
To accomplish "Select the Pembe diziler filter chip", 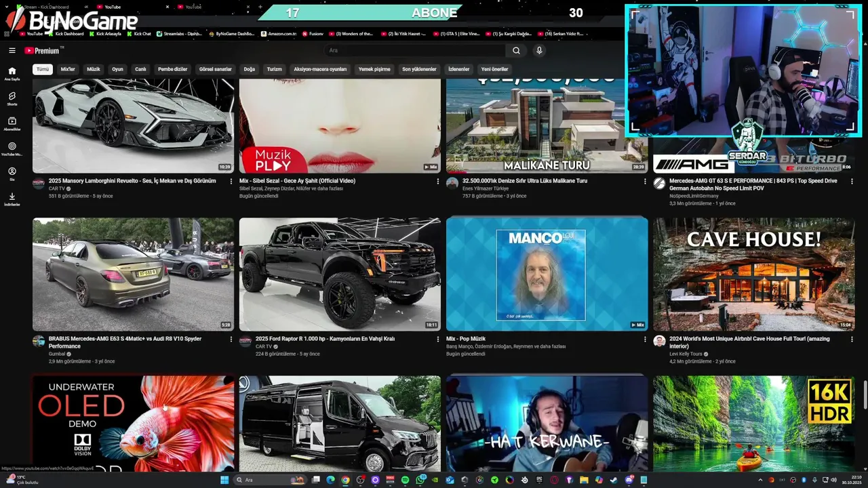I will pyautogui.click(x=172, y=69).
